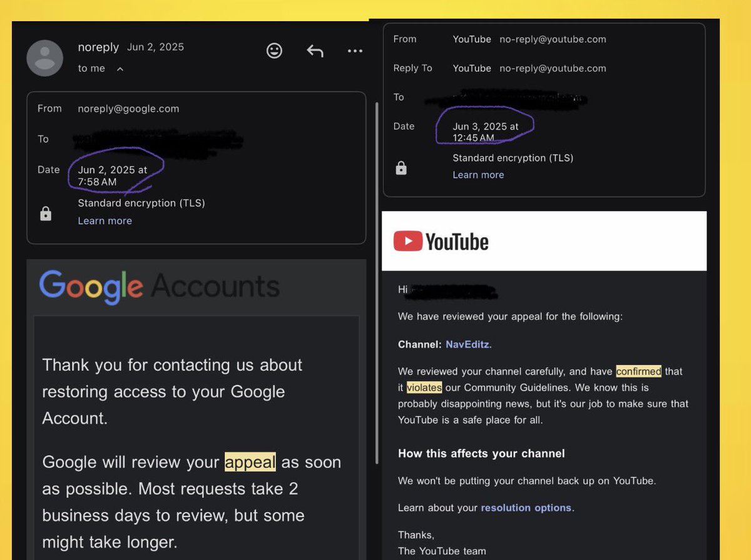This screenshot has height=560, width=751.
Task: Click the lock icon in the YouTube email details
Action: [401, 168]
